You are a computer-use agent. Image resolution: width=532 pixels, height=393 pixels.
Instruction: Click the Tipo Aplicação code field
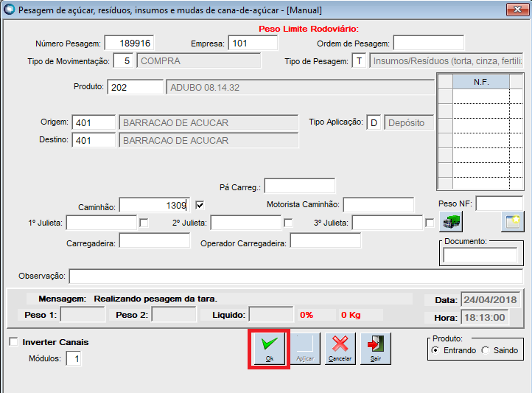coord(374,122)
